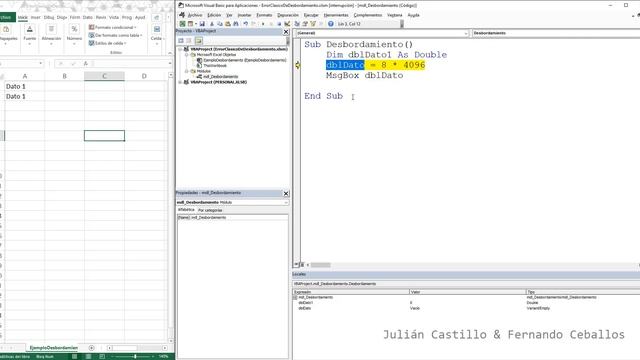
Task: Collapse the Módulos folder node
Action: [x=187, y=71]
